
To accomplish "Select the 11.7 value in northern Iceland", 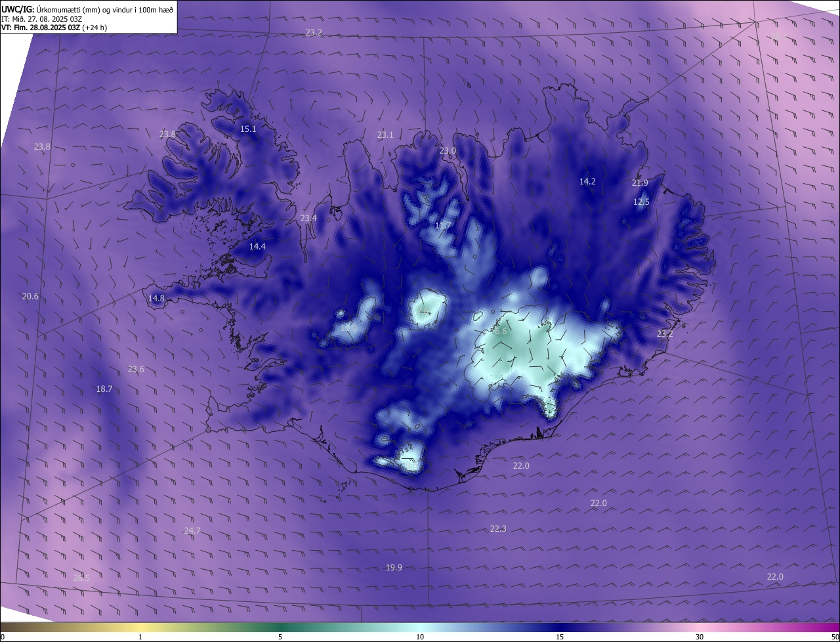I will (x=443, y=226).
